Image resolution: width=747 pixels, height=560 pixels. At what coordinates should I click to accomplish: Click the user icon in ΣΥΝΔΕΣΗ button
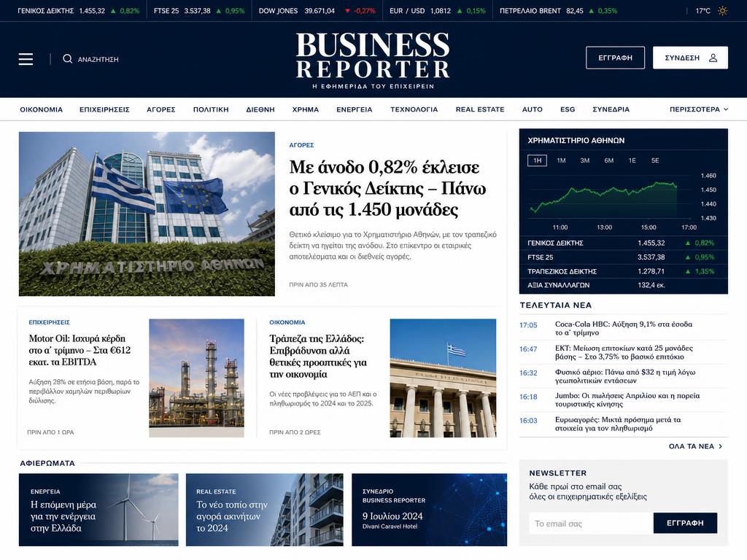[x=713, y=58]
